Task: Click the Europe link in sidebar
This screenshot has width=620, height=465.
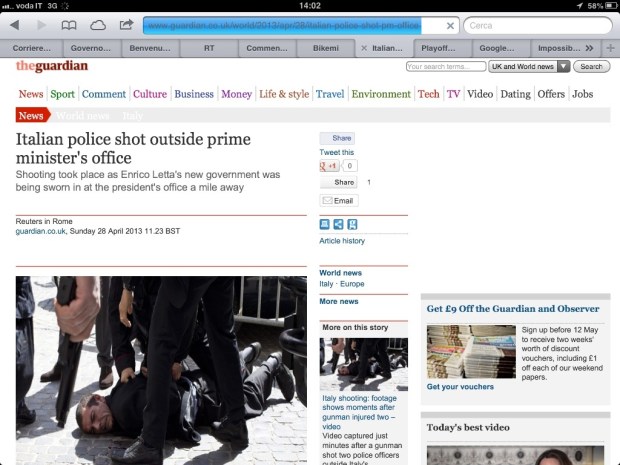Action: tap(352, 284)
